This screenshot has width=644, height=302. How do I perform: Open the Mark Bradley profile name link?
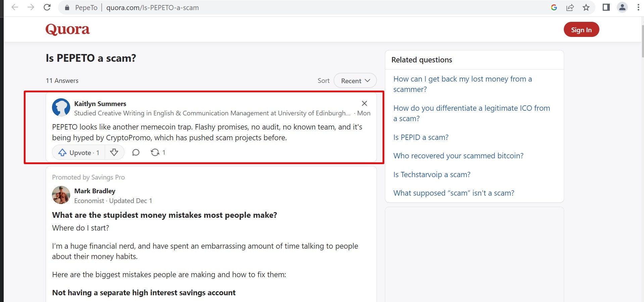(x=95, y=191)
